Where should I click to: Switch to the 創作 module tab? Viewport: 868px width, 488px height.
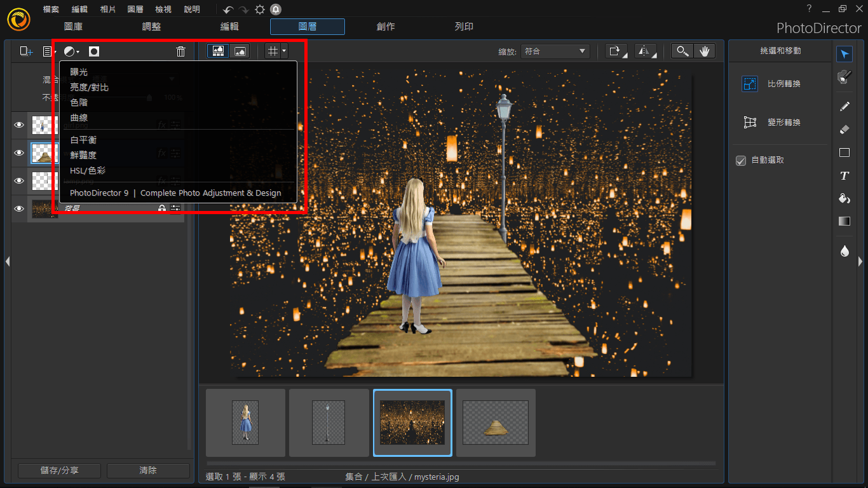pyautogui.click(x=386, y=27)
